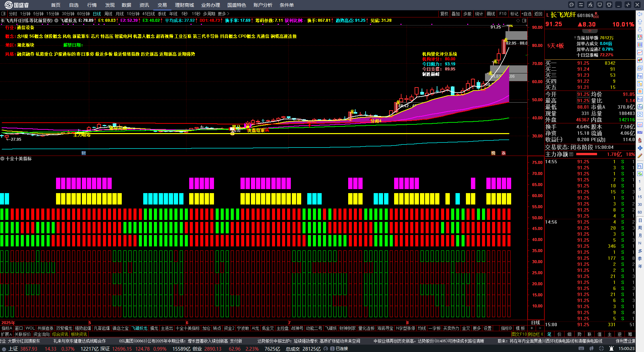Switch to 年 period in right sidebar

coord(640,266)
